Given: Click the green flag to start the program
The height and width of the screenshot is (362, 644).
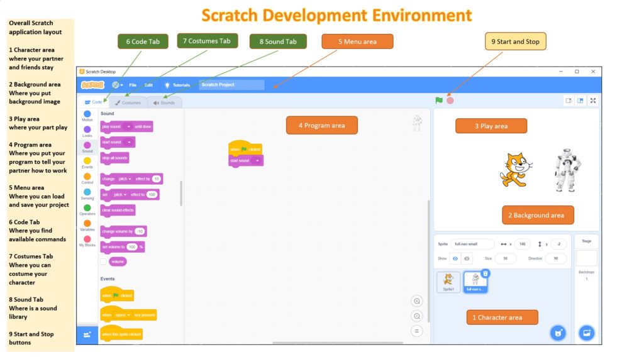Looking at the screenshot, I should pyautogui.click(x=439, y=101).
